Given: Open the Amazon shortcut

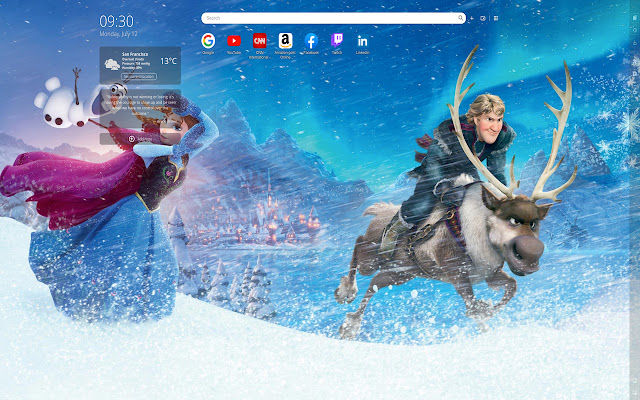Looking at the screenshot, I should (285, 41).
